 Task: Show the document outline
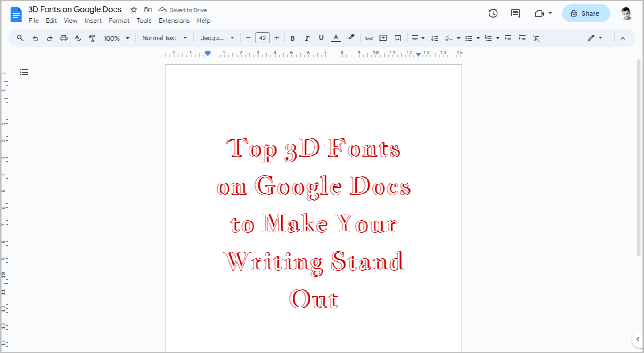[24, 72]
